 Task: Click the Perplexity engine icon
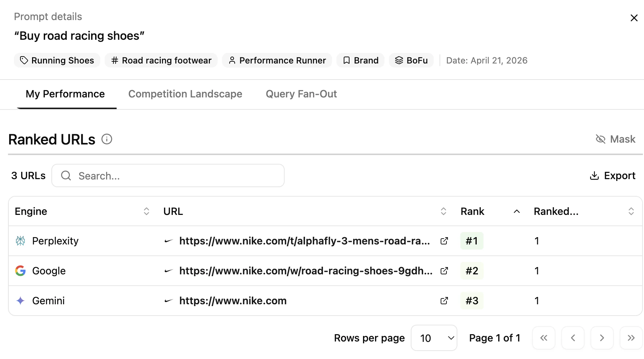(x=20, y=241)
